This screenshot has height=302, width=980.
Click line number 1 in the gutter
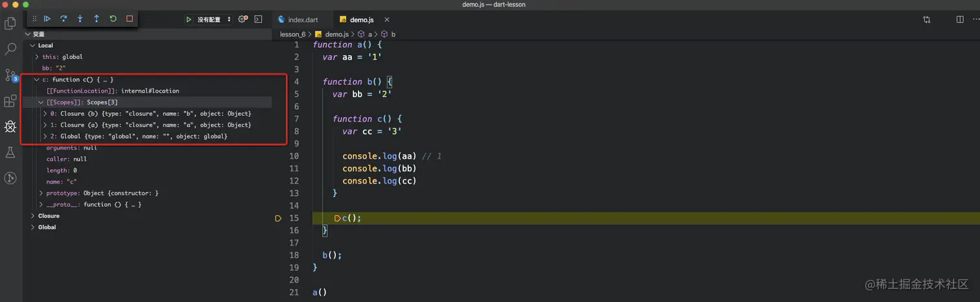(297, 45)
